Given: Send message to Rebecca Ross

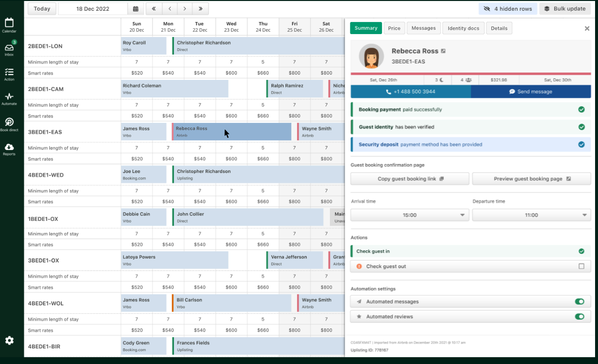Looking at the screenshot, I should tap(531, 92).
